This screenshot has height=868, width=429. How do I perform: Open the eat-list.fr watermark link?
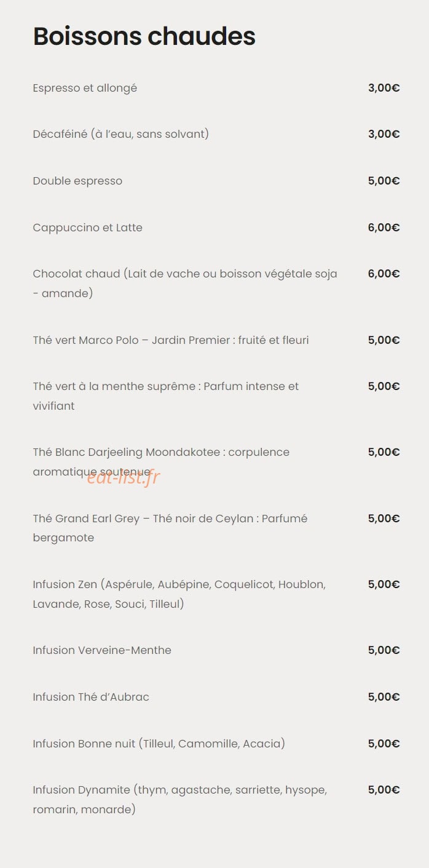click(123, 477)
